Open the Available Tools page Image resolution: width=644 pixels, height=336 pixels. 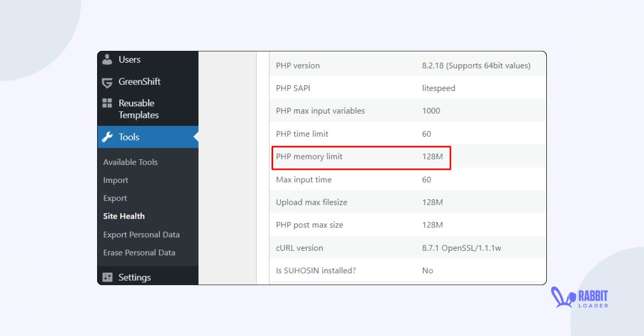(x=130, y=162)
